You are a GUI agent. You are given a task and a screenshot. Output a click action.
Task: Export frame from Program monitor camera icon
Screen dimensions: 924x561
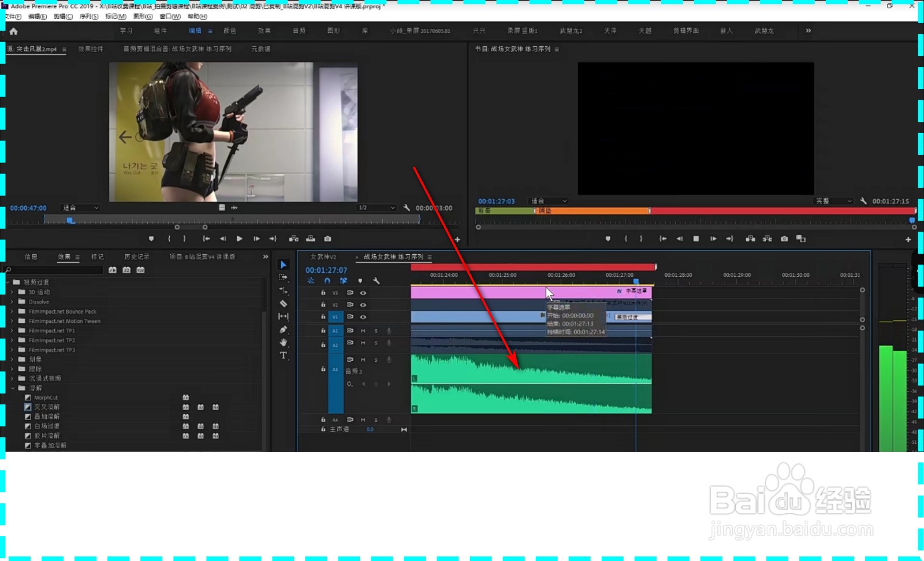point(784,239)
